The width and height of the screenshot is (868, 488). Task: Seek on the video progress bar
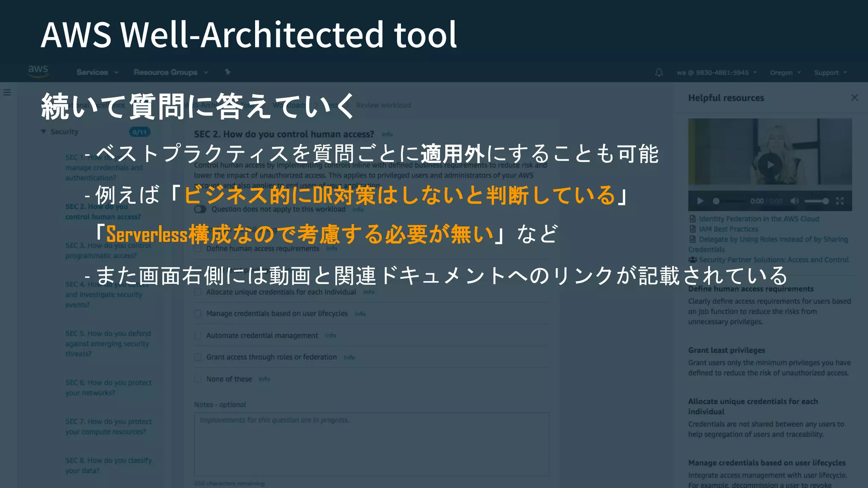pos(729,201)
